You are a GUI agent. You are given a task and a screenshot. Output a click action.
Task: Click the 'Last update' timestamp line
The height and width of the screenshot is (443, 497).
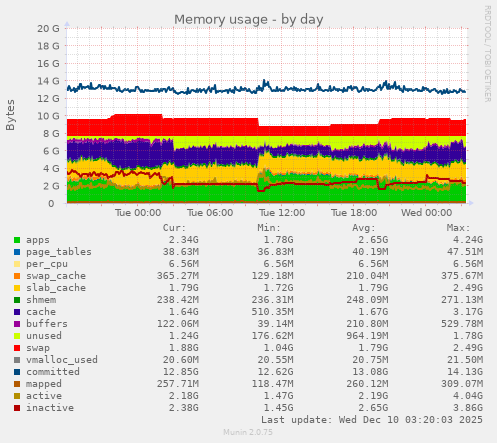(372, 420)
